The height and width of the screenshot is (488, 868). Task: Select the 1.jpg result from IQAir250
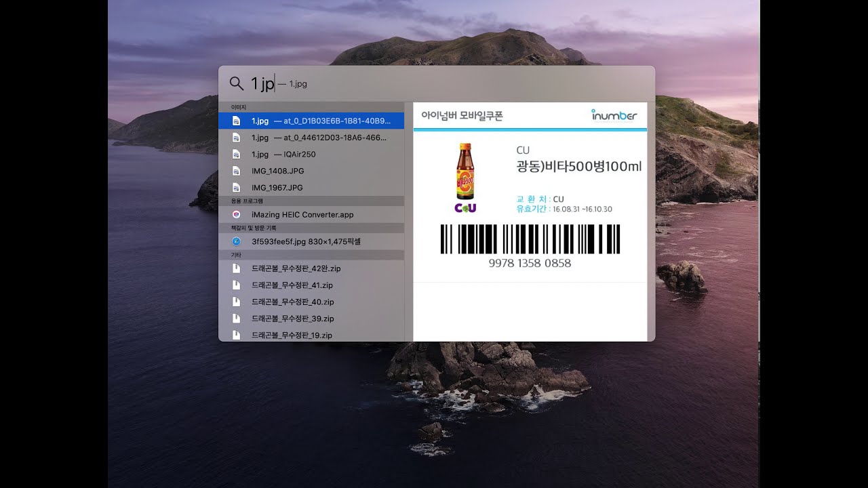(x=311, y=154)
